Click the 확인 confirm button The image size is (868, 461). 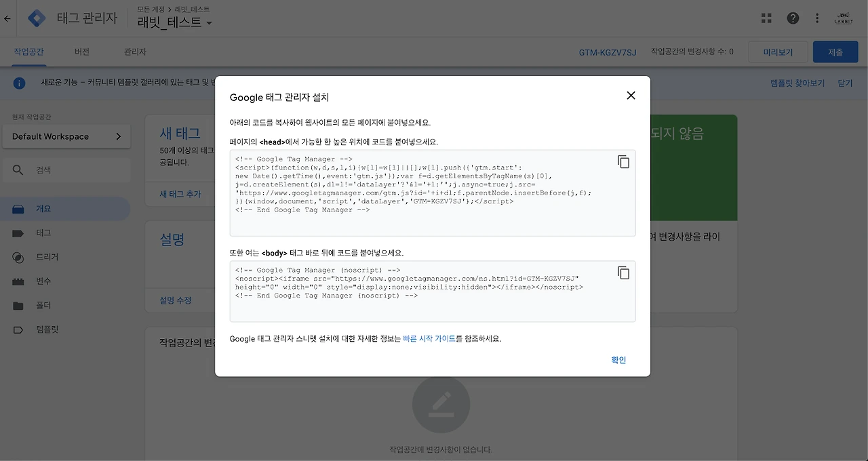tap(618, 360)
